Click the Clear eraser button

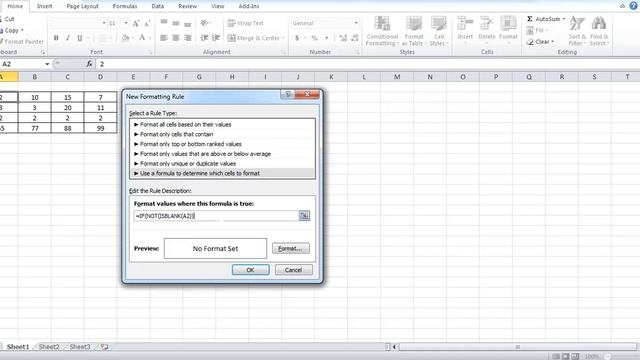click(x=540, y=42)
